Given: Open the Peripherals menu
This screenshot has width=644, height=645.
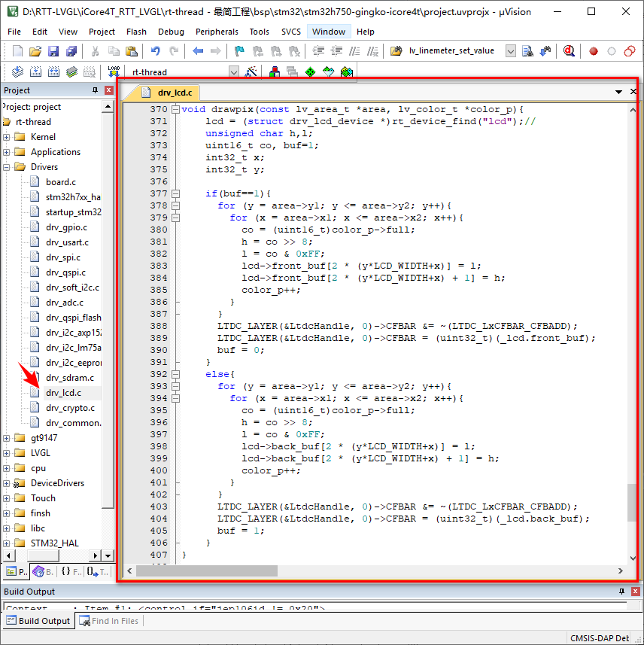Looking at the screenshot, I should [217, 32].
